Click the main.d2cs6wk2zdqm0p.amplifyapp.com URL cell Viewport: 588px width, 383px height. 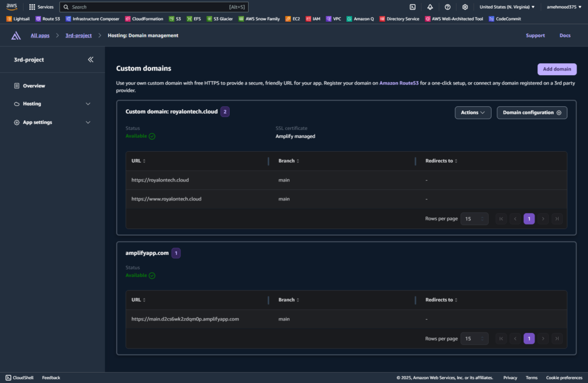[185, 319]
